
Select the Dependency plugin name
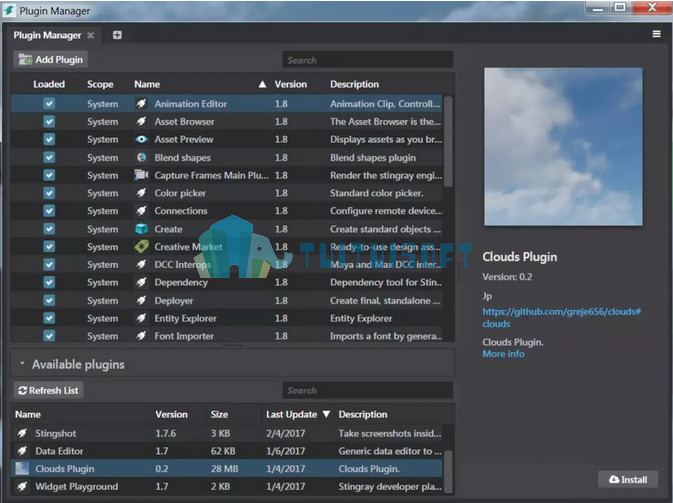click(x=181, y=282)
